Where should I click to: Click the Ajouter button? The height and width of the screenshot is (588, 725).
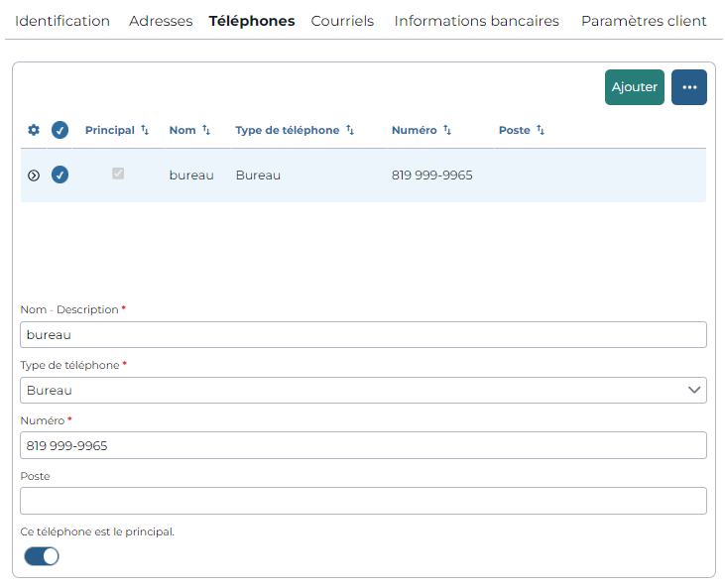tap(635, 87)
